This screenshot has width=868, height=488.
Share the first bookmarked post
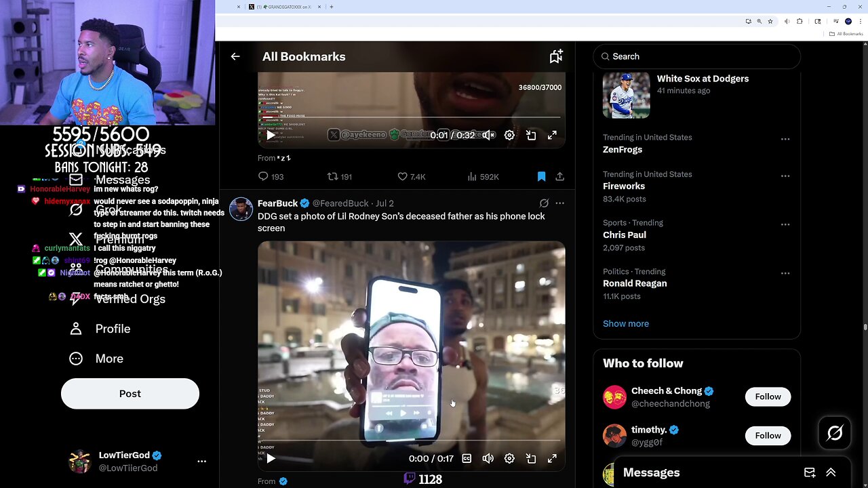pyautogui.click(x=559, y=177)
